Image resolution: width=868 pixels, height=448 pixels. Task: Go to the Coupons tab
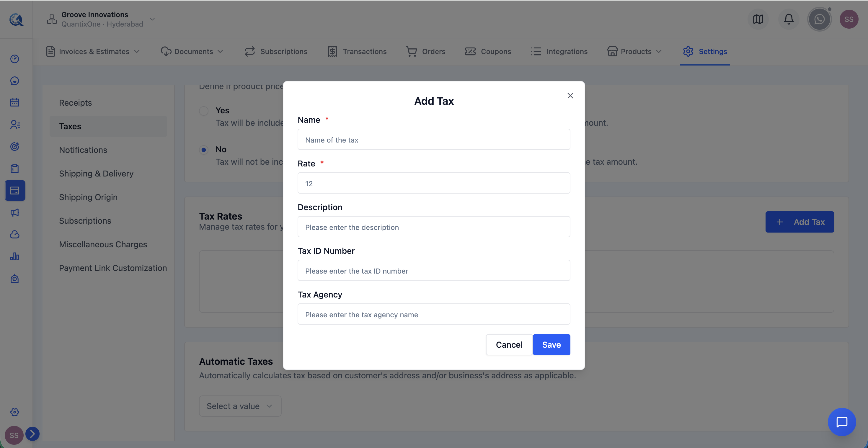[487, 52]
